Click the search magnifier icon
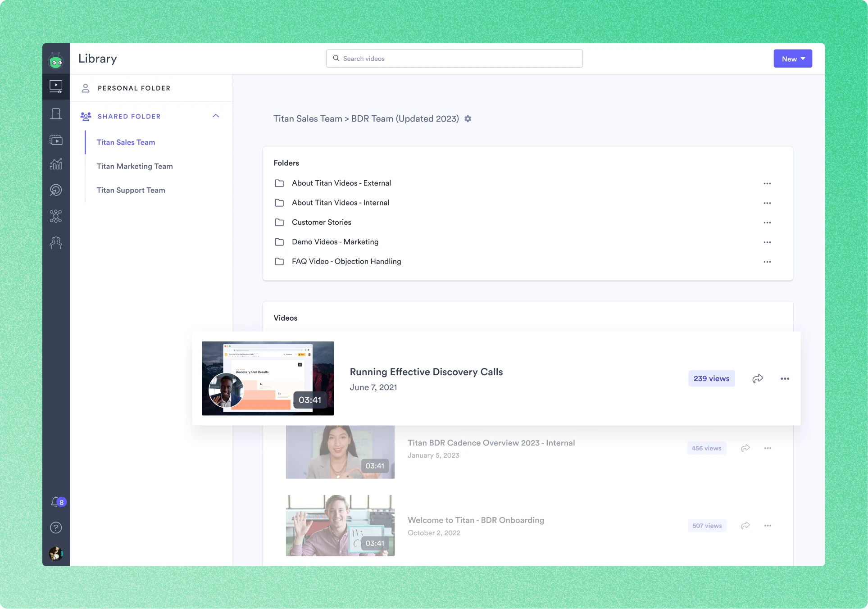868x609 pixels. point(336,58)
